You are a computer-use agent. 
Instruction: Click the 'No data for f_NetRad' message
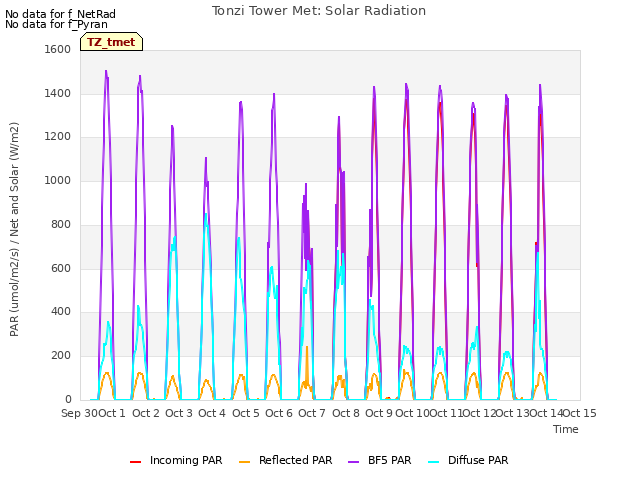tap(60, 14)
